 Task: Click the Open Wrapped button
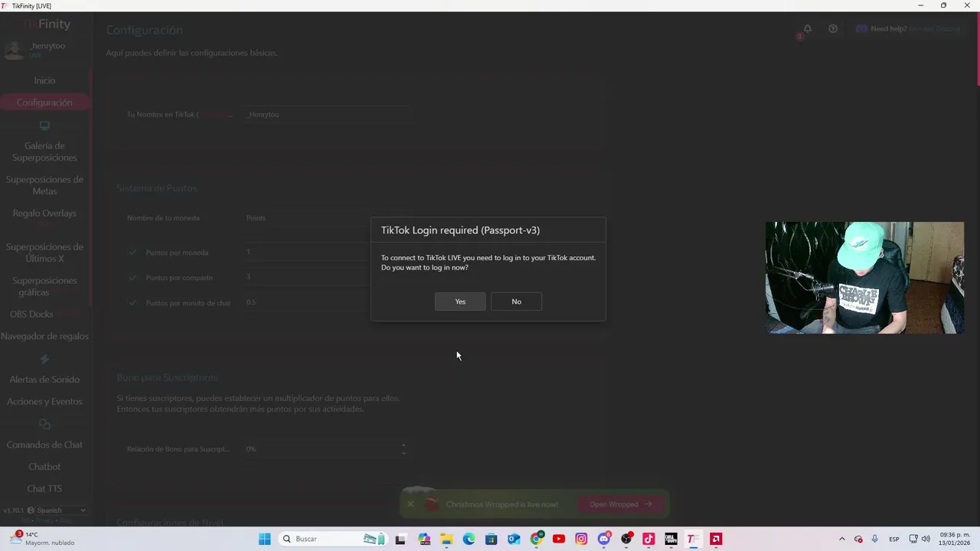[620, 504]
